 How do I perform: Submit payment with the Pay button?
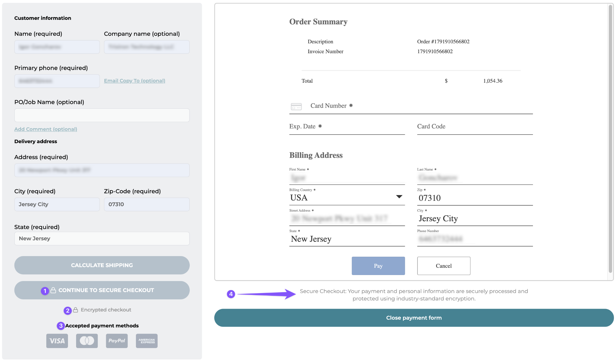click(378, 266)
